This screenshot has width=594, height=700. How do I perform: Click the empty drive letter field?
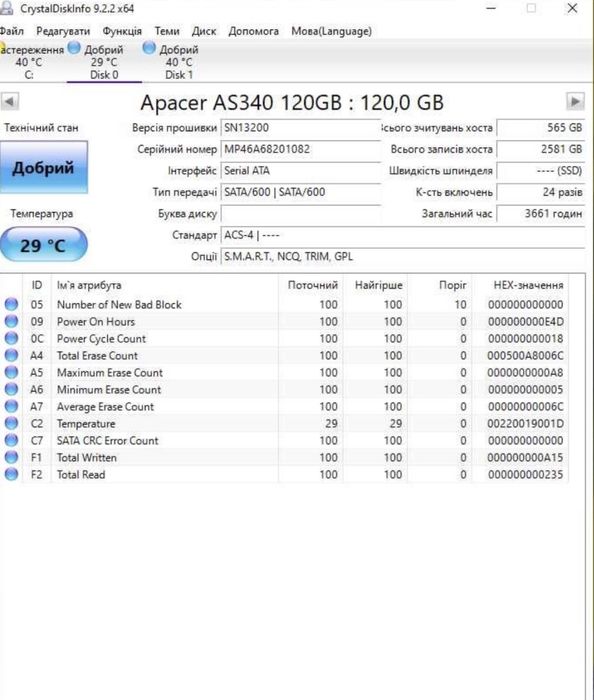300,213
